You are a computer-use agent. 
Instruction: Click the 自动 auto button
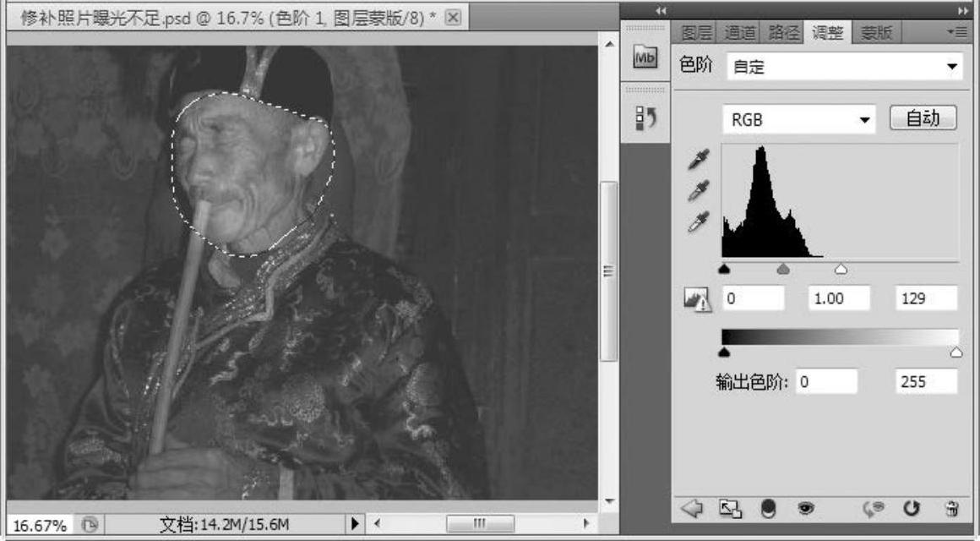923,119
